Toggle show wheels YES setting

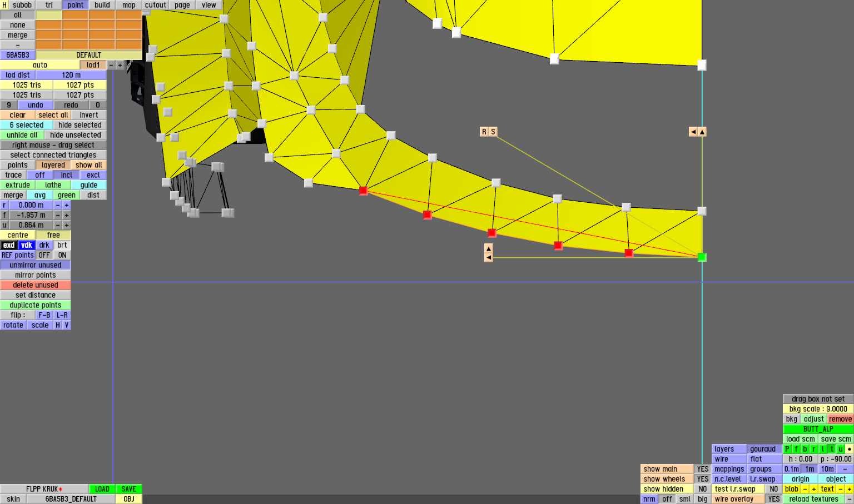pyautogui.click(x=703, y=479)
